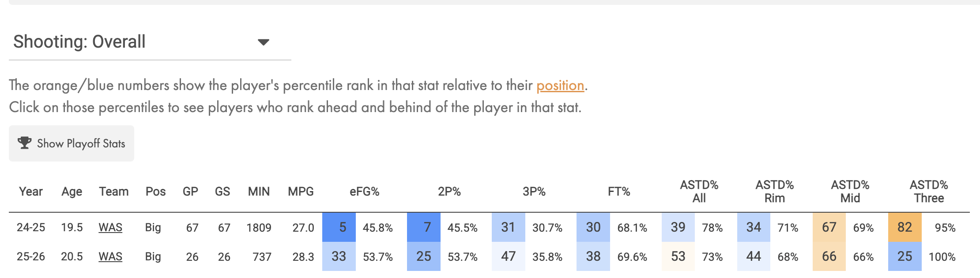Open WAS team link for 25-26
The width and height of the screenshot is (980, 278).
pos(110,257)
